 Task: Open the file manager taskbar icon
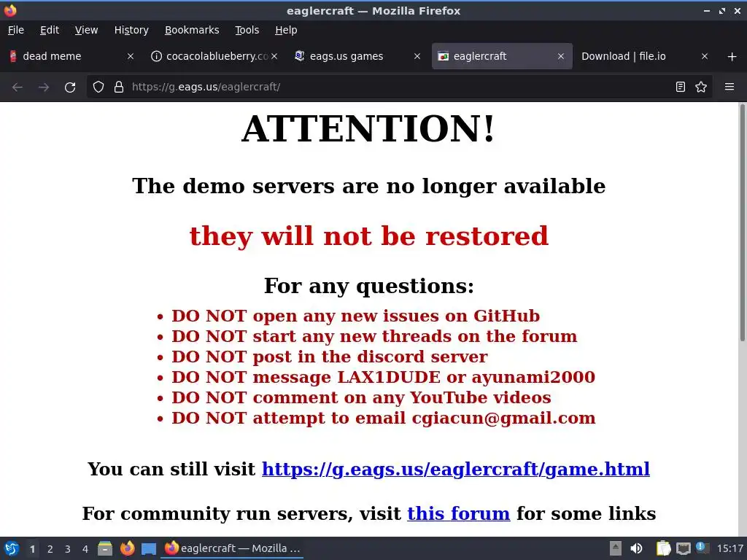tap(105, 548)
